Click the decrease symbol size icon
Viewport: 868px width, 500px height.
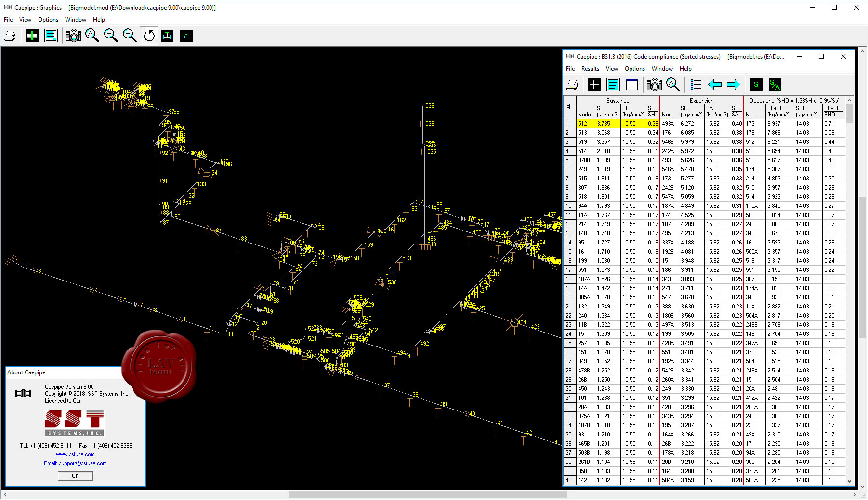pyautogui.click(x=186, y=36)
